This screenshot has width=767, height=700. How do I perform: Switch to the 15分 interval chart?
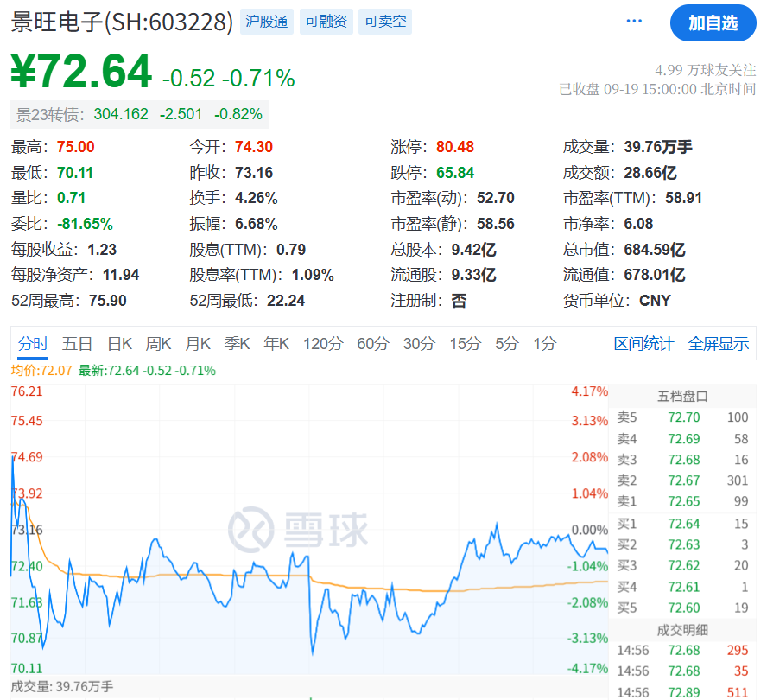point(464,343)
